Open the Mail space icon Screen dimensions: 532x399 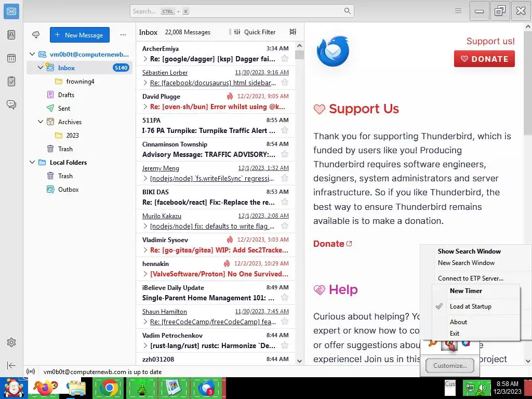pyautogui.click(x=11, y=11)
